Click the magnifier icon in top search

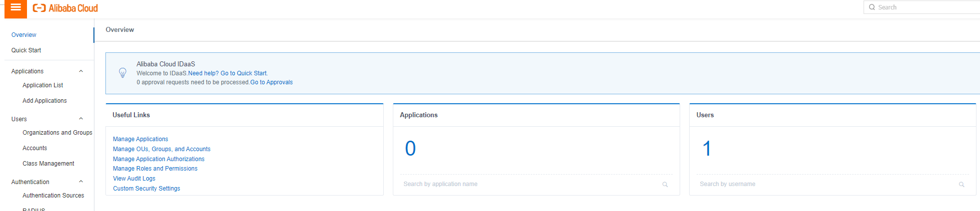tap(872, 7)
